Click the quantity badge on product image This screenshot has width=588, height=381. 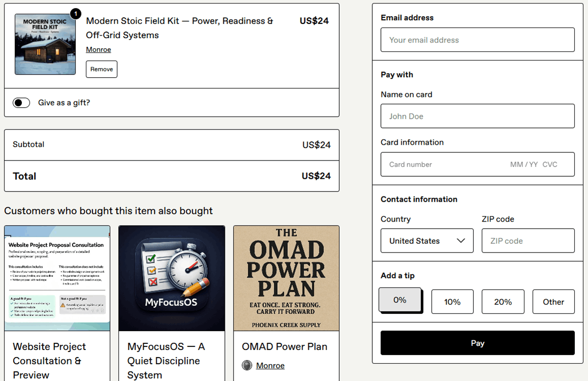[x=75, y=14]
